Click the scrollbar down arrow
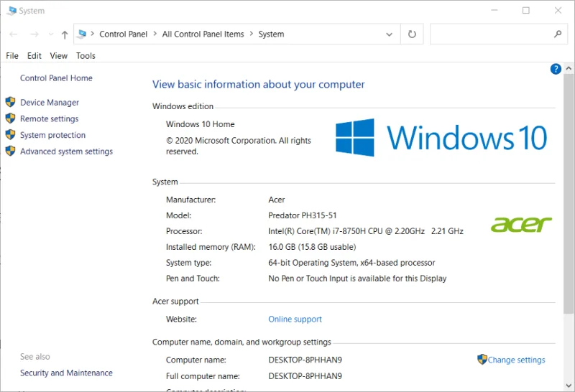Image resolution: width=575 pixels, height=392 pixels. click(x=569, y=385)
